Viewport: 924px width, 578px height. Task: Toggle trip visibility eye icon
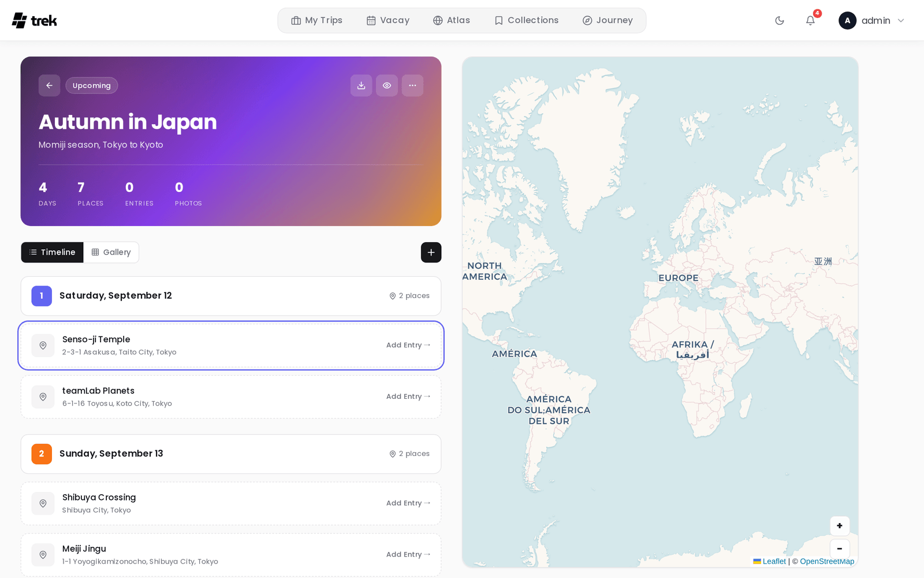(x=387, y=86)
